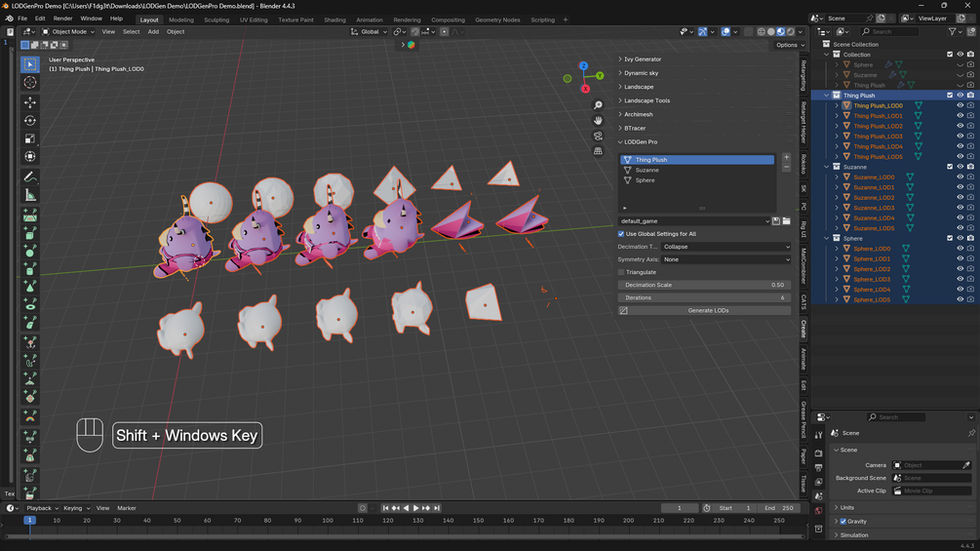Select the Rotate tool

click(30, 120)
